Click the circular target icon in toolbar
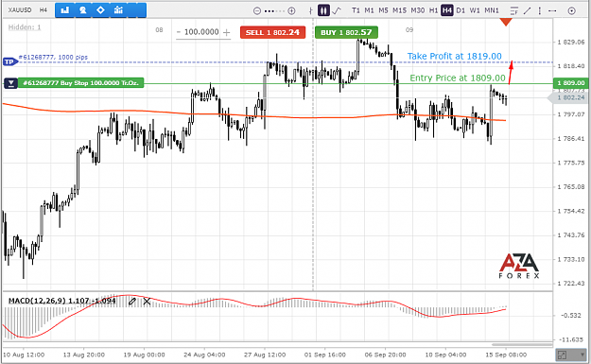The image size is (591, 364). click(572, 11)
